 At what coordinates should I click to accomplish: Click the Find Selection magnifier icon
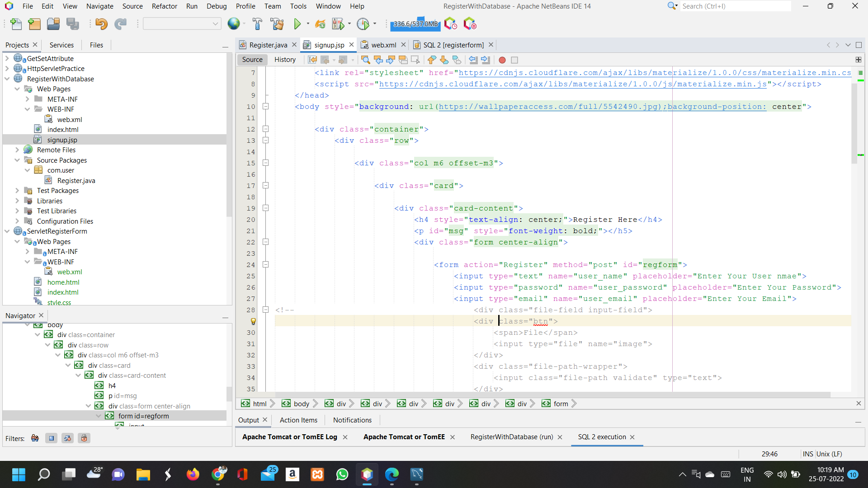pos(366,60)
